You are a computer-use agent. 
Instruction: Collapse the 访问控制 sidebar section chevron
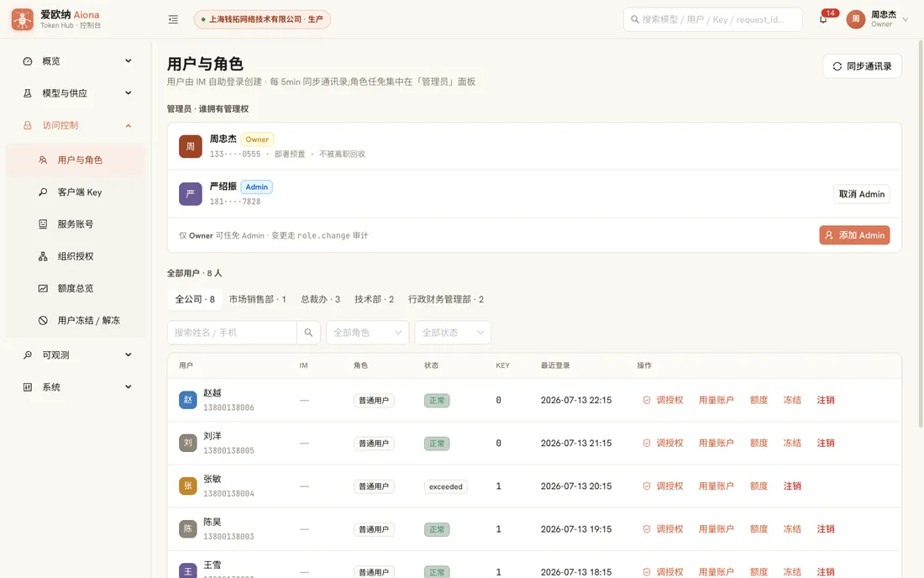click(129, 125)
